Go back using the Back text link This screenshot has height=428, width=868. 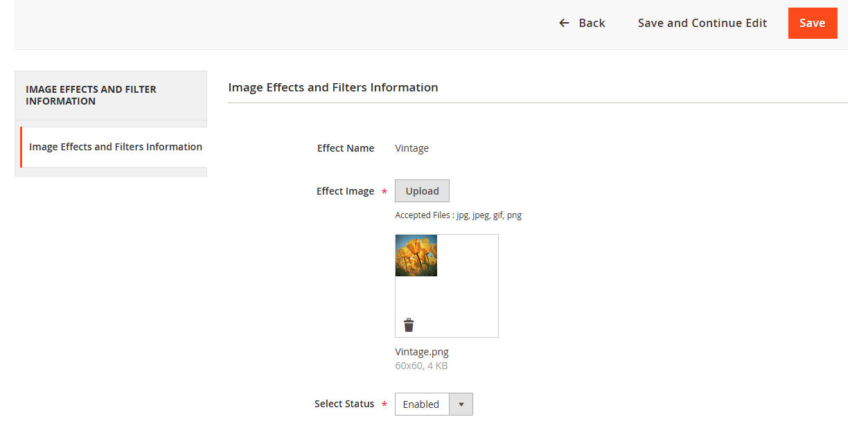click(x=592, y=24)
